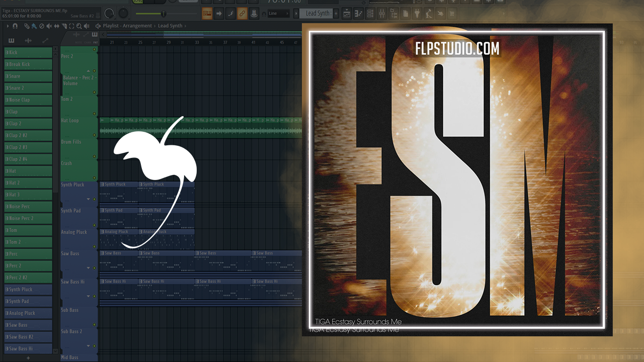644x362 pixels.
Task: Collapse the Synth Pluck track group arrow
Action: pos(89,199)
